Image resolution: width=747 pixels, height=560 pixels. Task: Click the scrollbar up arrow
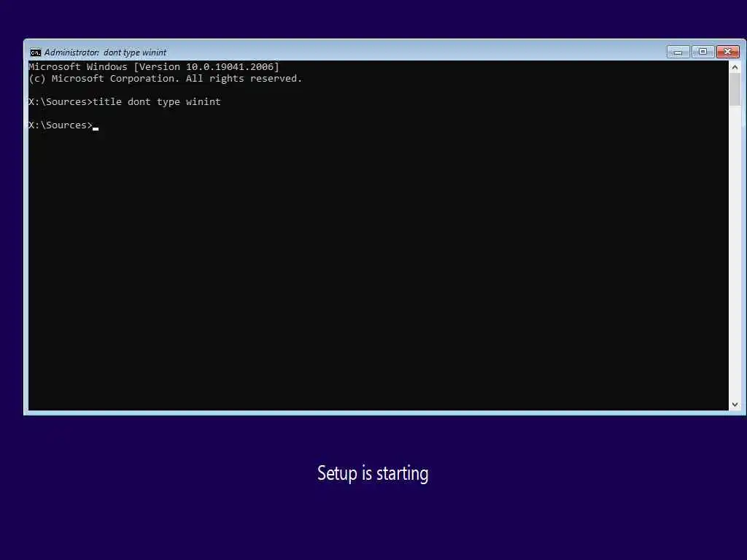[735, 67]
